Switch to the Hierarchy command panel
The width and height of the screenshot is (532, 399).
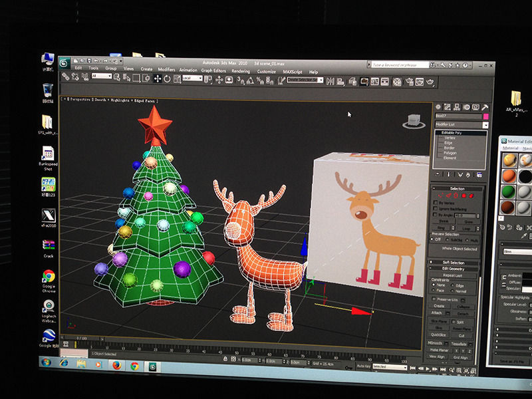(457, 107)
